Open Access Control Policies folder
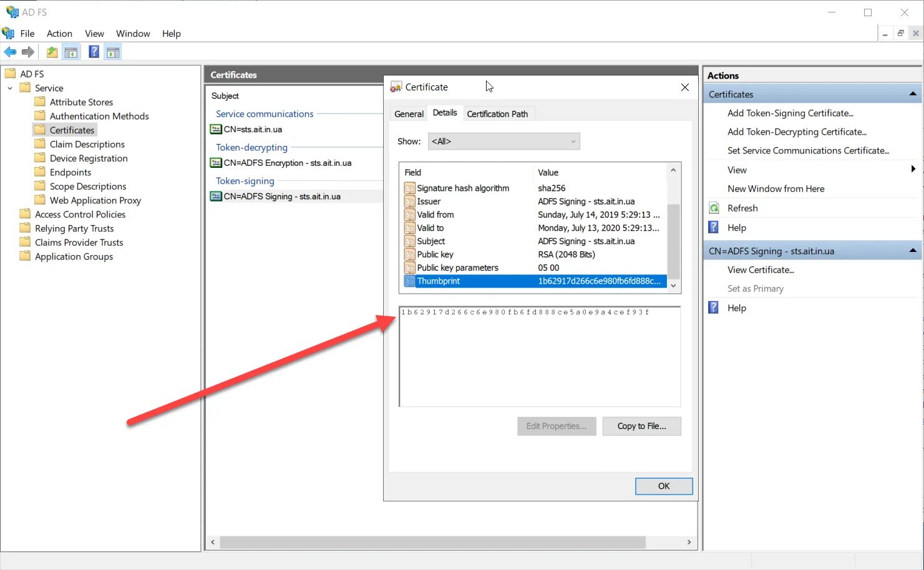 tap(80, 215)
